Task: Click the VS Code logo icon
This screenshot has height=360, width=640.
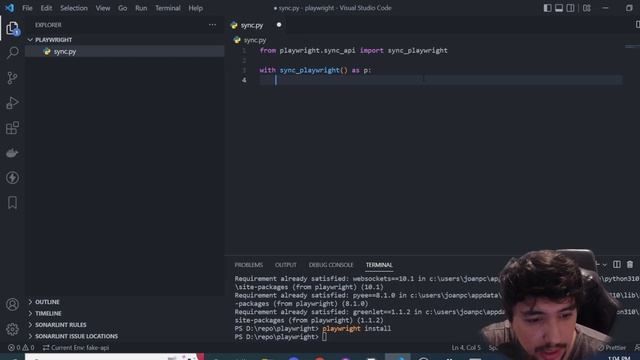Action: coord(9,8)
